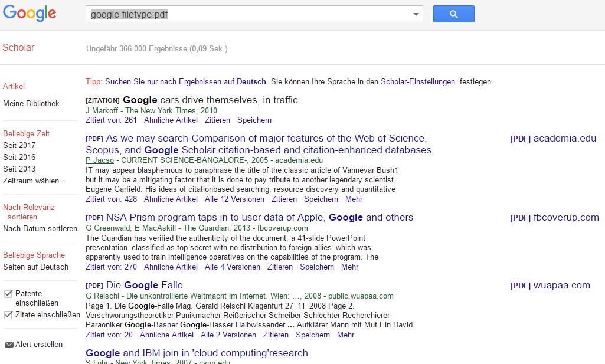Open 'Alle 12 Versionen'
This screenshot has height=364, width=605.
[x=234, y=199]
